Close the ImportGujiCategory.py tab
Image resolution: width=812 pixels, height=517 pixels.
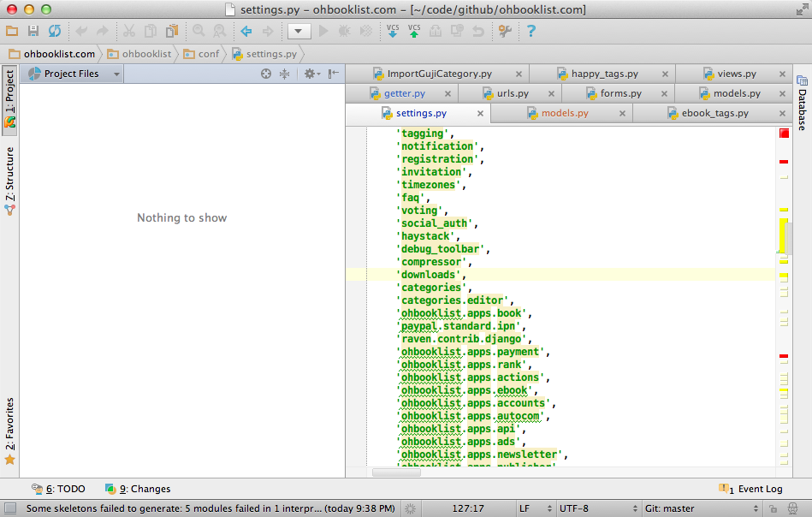(519, 74)
